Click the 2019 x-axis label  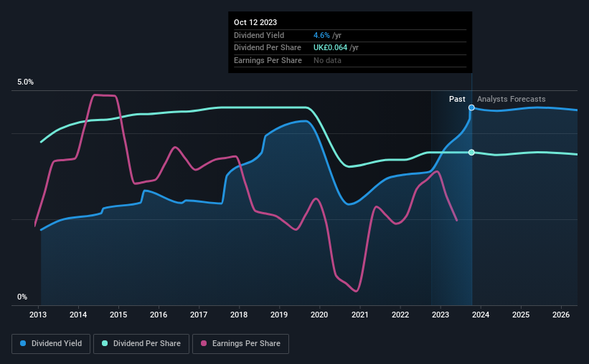tap(279, 315)
